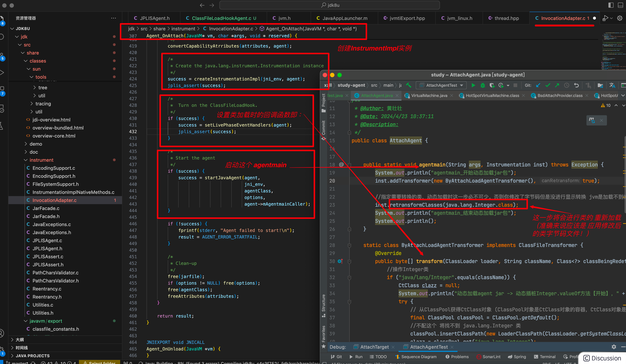Click the instrument breadcrumb segment
Image resolution: width=626 pixels, height=364 pixels.
tap(183, 29)
